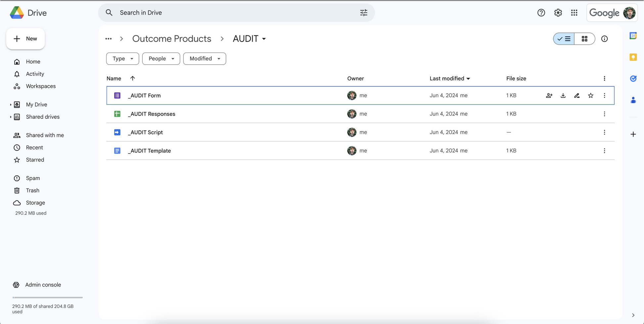Navigate to Outcome Products breadcrumb
This screenshot has height=324, width=644.
click(x=171, y=39)
